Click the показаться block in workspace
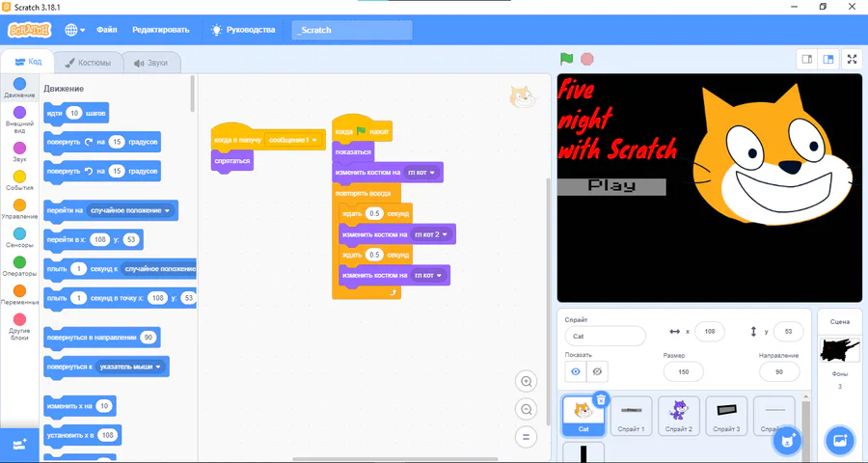Viewport: 868px width, 463px height. tap(353, 151)
